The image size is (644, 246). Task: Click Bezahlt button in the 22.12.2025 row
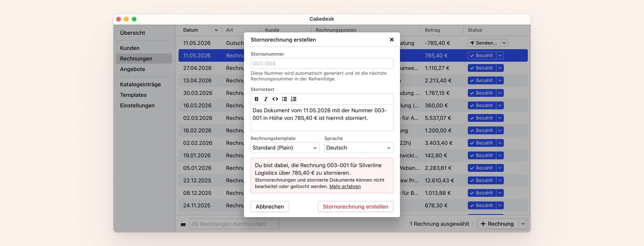[482, 180]
